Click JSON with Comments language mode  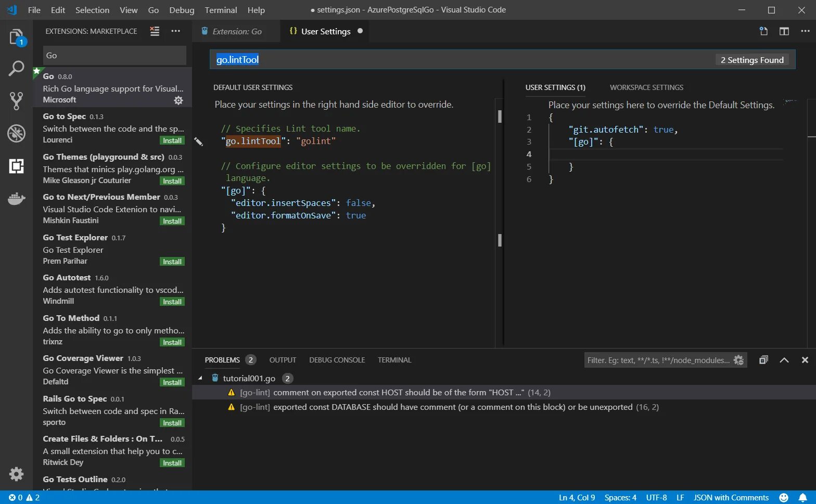tap(731, 498)
